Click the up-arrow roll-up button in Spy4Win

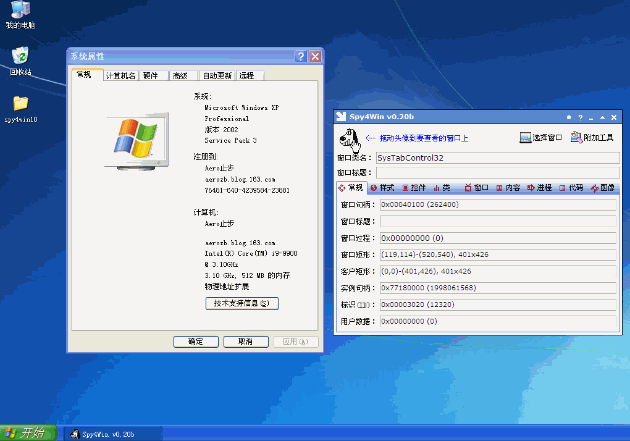(x=602, y=117)
